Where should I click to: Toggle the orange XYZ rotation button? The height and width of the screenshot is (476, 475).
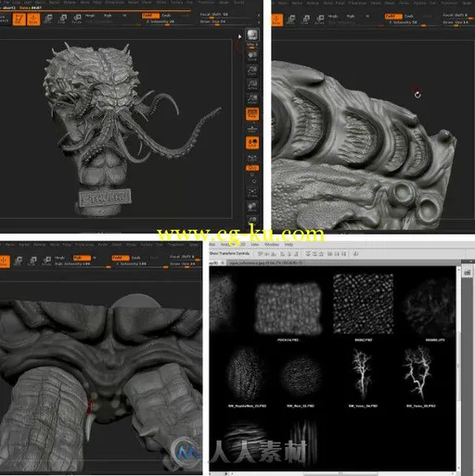[252, 168]
